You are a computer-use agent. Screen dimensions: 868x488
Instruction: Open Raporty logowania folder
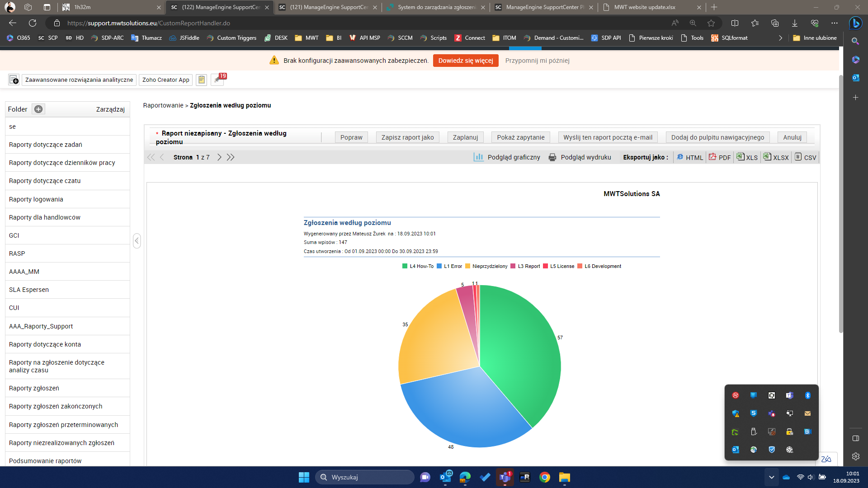coord(36,199)
